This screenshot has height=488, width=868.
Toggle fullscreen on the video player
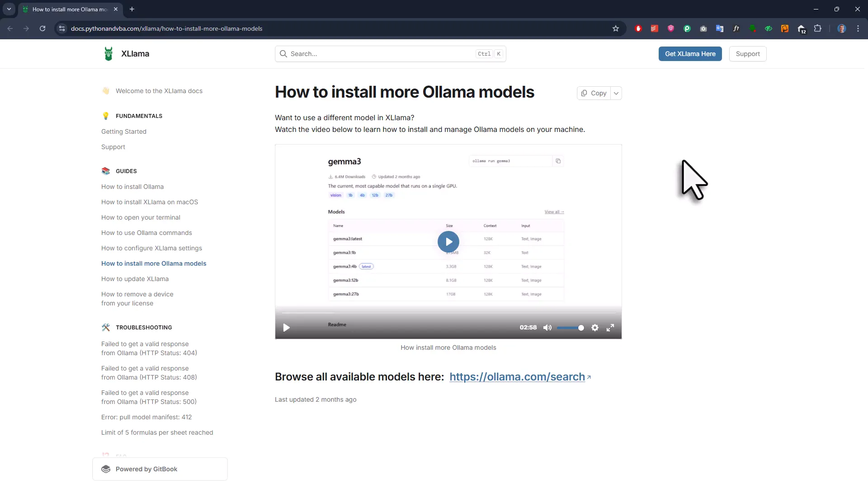pos(610,327)
